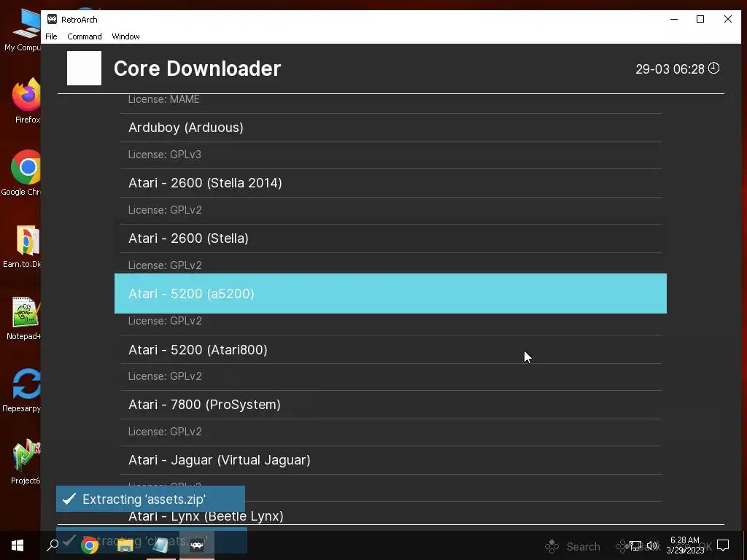
Task: Open the Window menu
Action: 125,36
